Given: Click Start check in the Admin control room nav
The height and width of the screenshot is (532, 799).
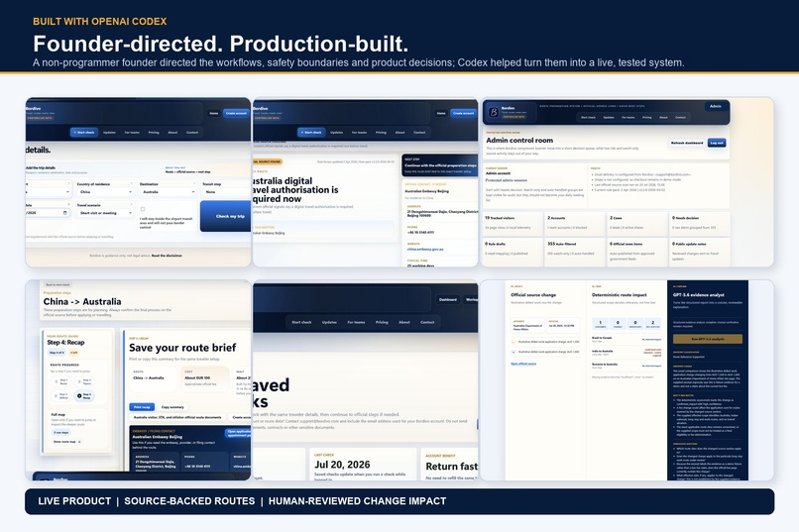Looking at the screenshot, I should 588,117.
